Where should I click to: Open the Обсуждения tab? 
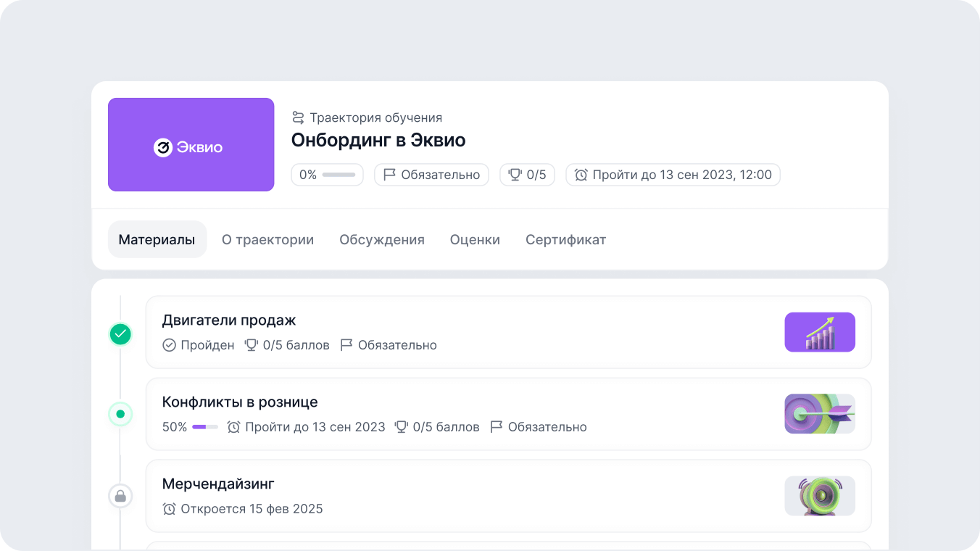click(382, 240)
